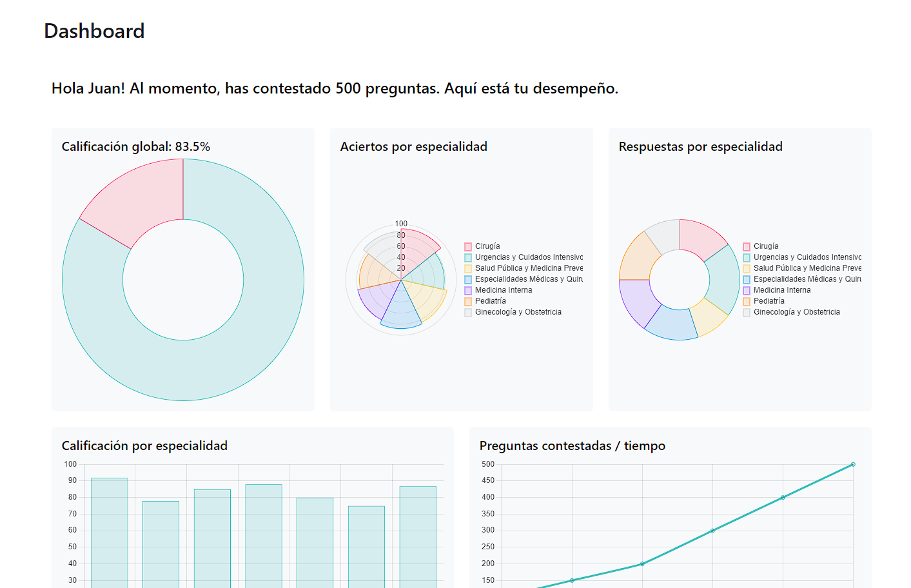Click the 450 axis label on line chart
This screenshot has height=588, width=911.
(488, 480)
